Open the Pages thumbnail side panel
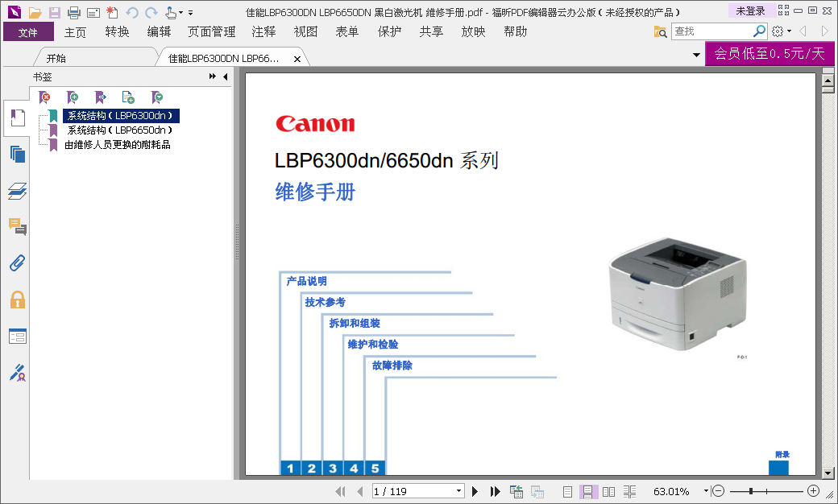The image size is (838, 504). tap(17, 155)
